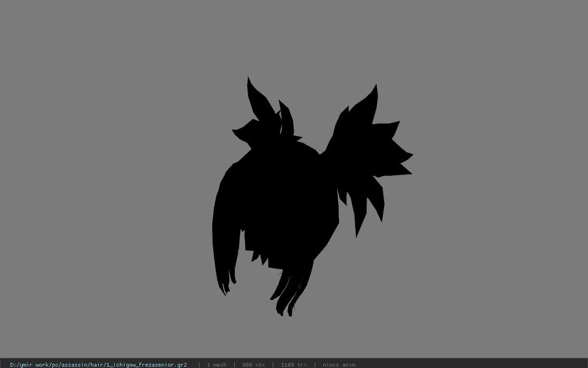Click the '1109 tri' triangle count
Screen dimensions: 588x368
click(x=294, y=365)
